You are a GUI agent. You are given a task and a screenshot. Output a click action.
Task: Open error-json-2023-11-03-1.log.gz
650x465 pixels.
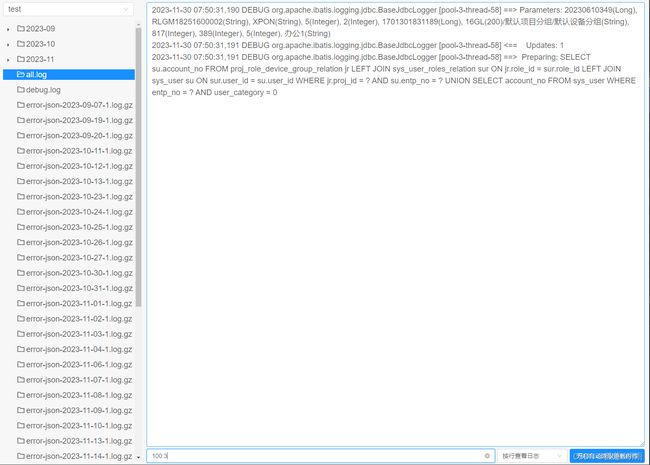(79, 334)
